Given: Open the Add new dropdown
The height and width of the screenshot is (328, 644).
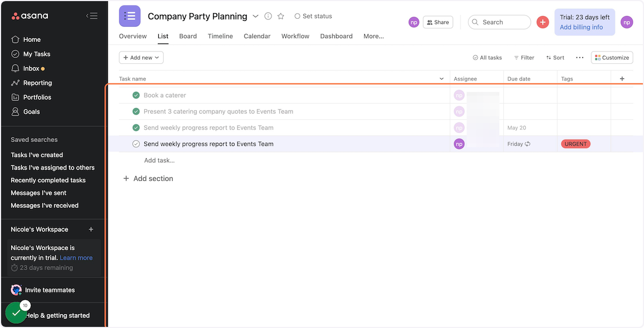Looking at the screenshot, I should pos(141,57).
